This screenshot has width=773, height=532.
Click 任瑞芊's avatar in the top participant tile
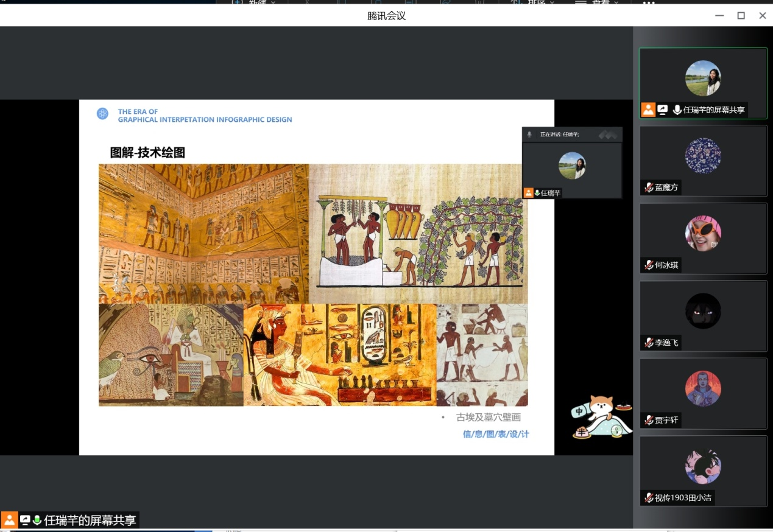(703, 78)
